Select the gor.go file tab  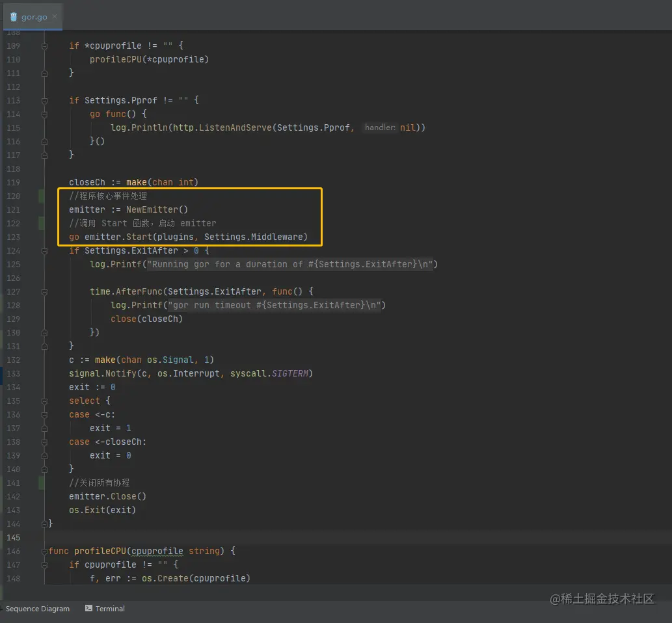33,17
